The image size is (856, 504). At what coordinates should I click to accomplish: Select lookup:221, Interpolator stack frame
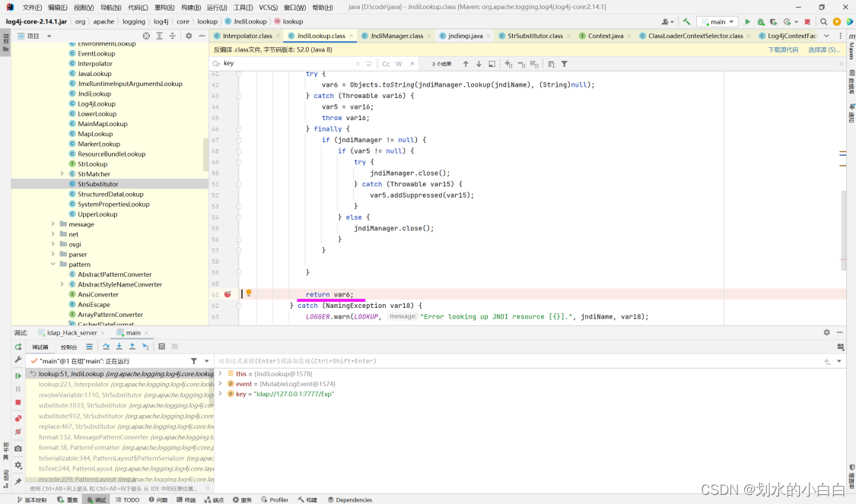126,385
